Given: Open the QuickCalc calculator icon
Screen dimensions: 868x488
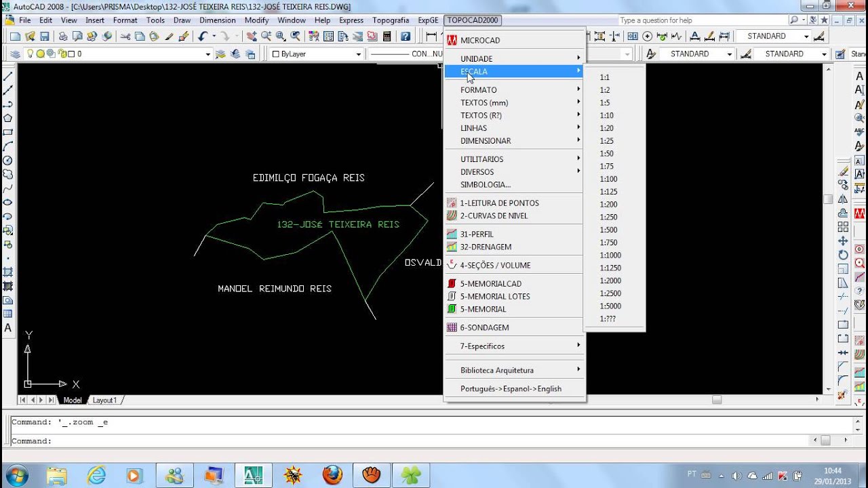Looking at the screenshot, I should (387, 37).
